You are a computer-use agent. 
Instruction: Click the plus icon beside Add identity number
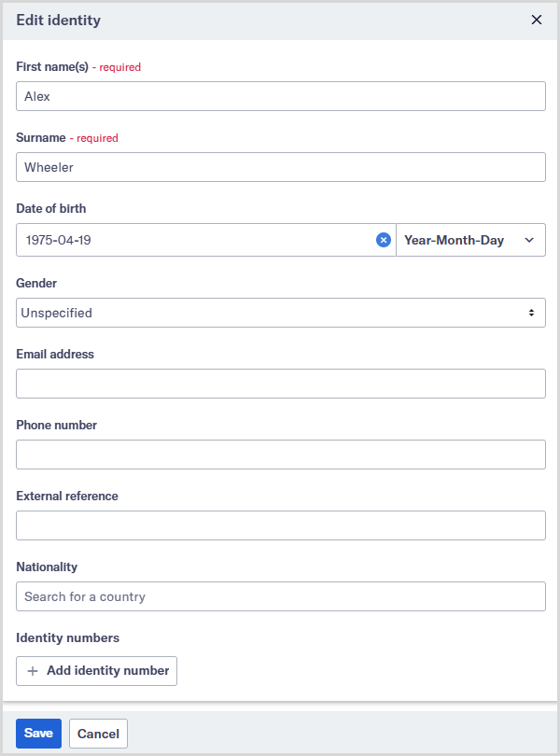point(34,670)
